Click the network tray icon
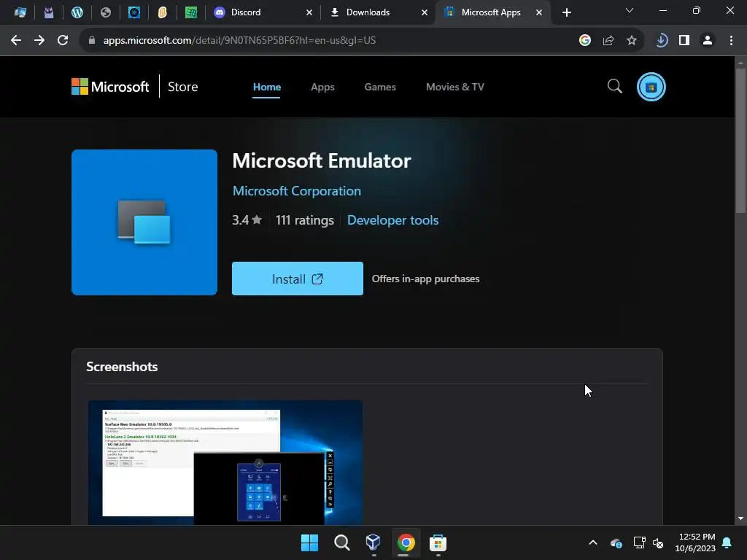The image size is (747, 560). (639, 542)
